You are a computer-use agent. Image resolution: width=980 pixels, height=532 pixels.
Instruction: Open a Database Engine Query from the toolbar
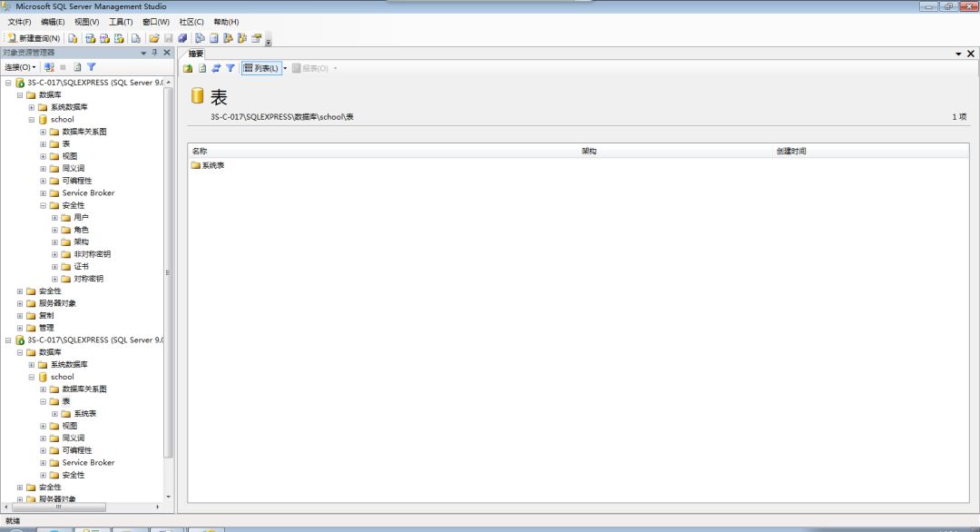point(73,38)
